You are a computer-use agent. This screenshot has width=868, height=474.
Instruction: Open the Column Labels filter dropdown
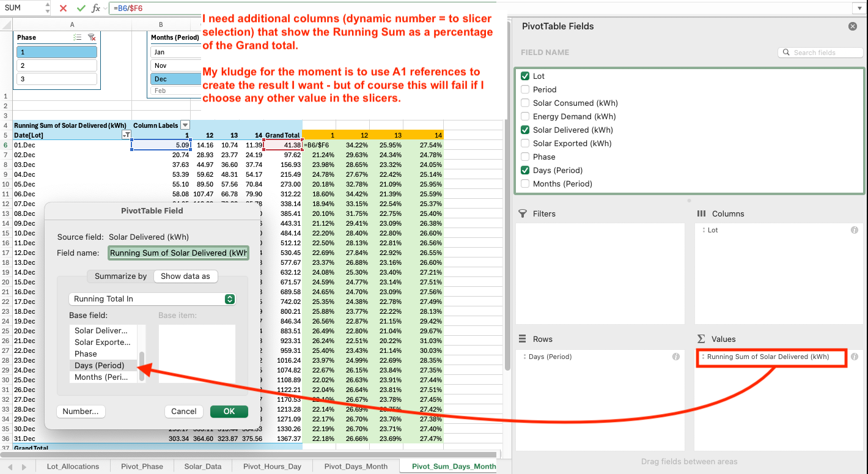pyautogui.click(x=185, y=125)
